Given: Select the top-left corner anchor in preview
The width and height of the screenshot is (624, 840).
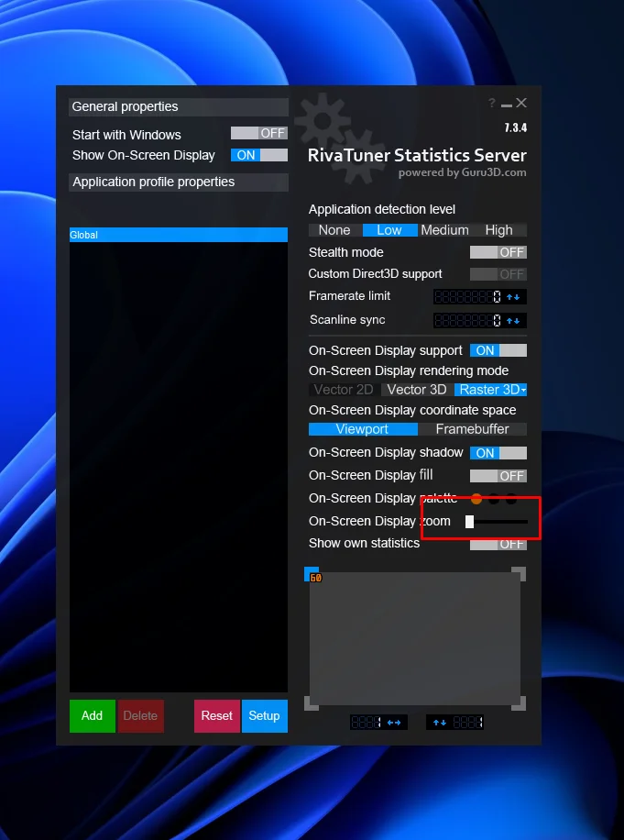Looking at the screenshot, I should tap(312, 574).
